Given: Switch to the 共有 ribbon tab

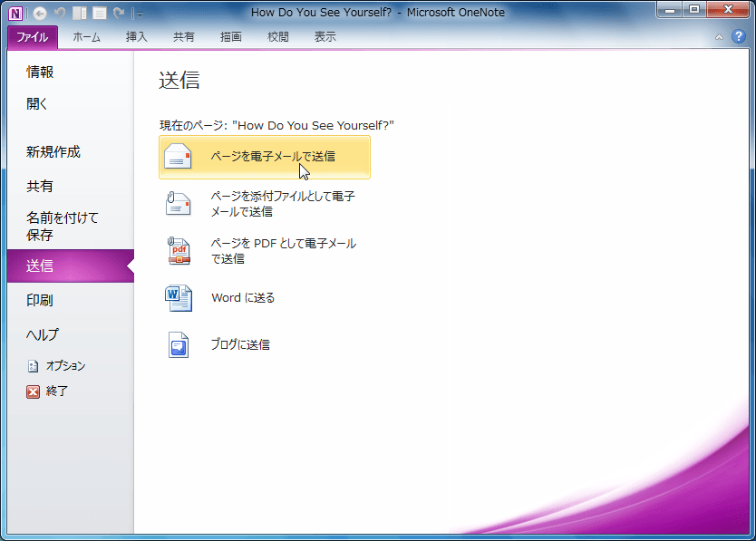Looking at the screenshot, I should click(184, 37).
